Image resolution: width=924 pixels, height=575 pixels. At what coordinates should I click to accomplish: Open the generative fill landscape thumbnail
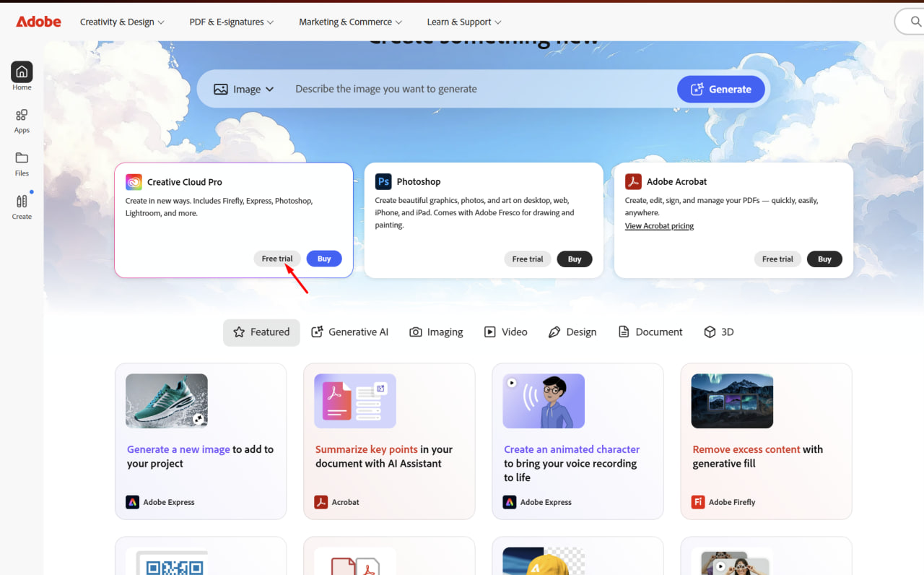pos(732,401)
